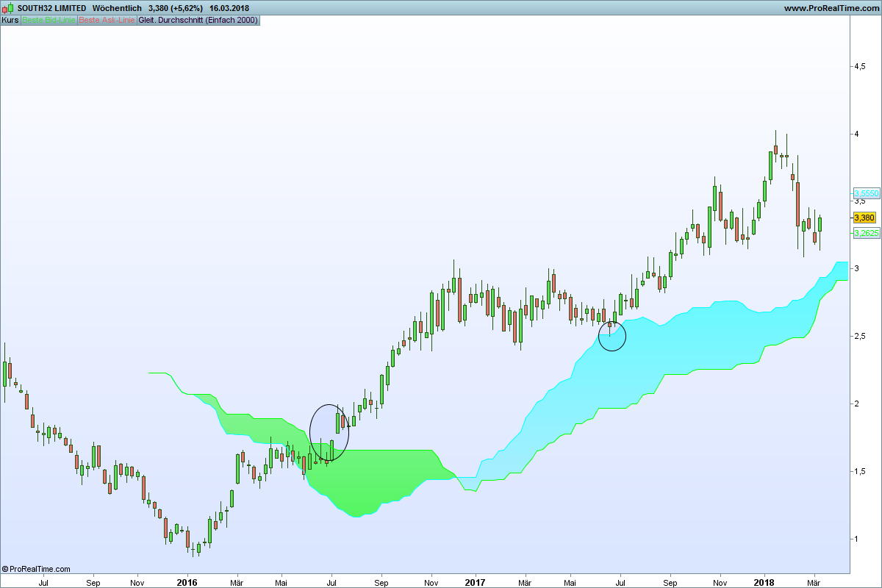Select the Kurs legend label

coord(10,21)
